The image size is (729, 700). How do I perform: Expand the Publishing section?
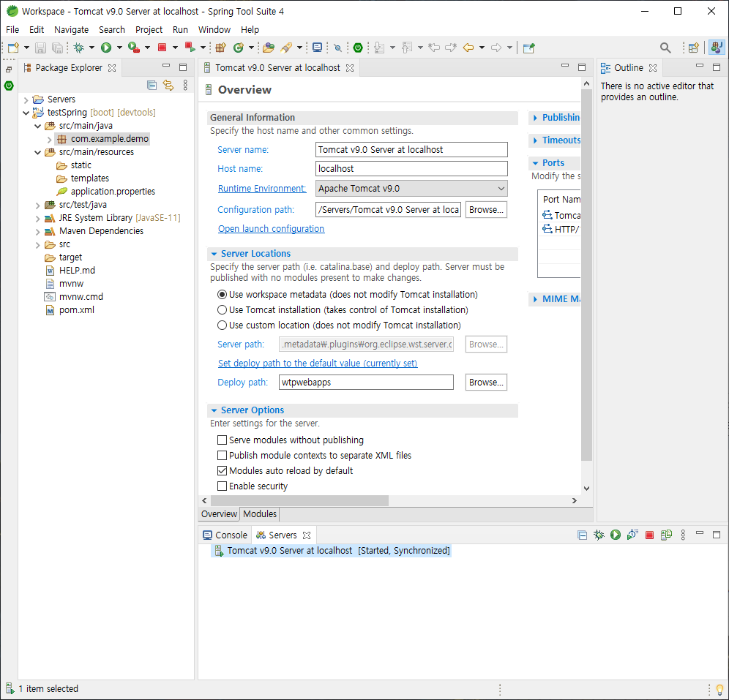(535, 118)
